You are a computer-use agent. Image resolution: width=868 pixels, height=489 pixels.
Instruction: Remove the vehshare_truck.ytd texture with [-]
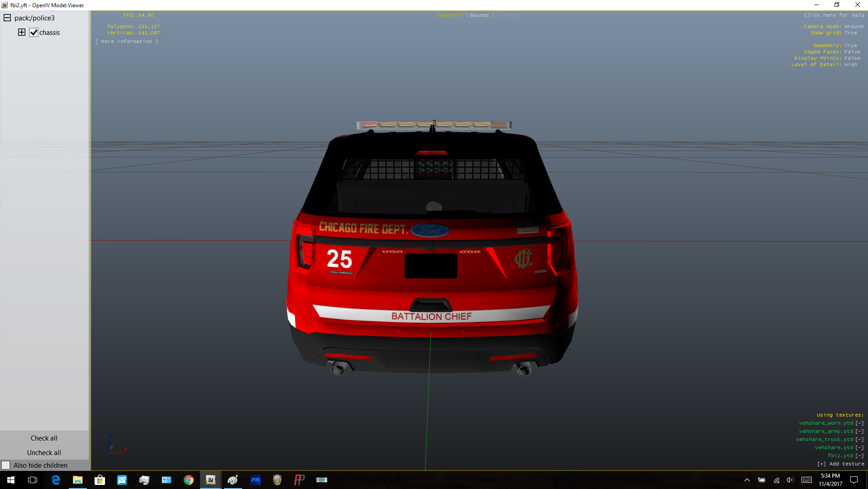coord(859,440)
